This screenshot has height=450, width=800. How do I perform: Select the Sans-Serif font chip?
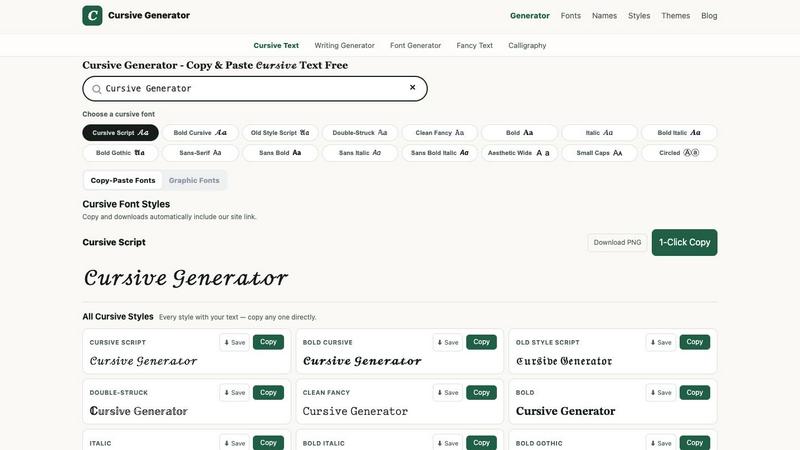[200, 153]
